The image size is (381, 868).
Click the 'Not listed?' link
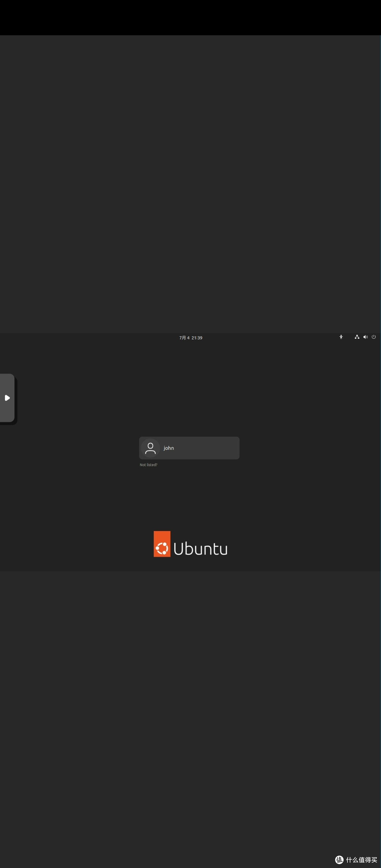149,465
